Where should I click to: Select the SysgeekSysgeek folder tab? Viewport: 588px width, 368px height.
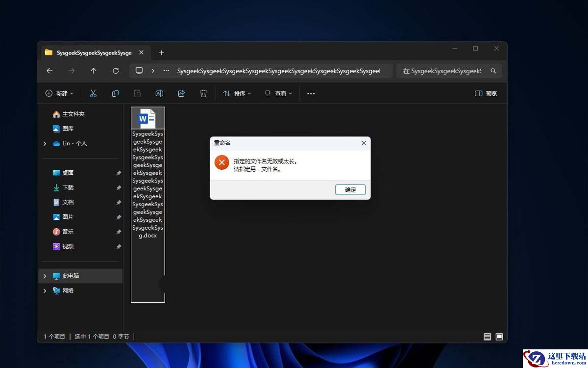coord(95,53)
